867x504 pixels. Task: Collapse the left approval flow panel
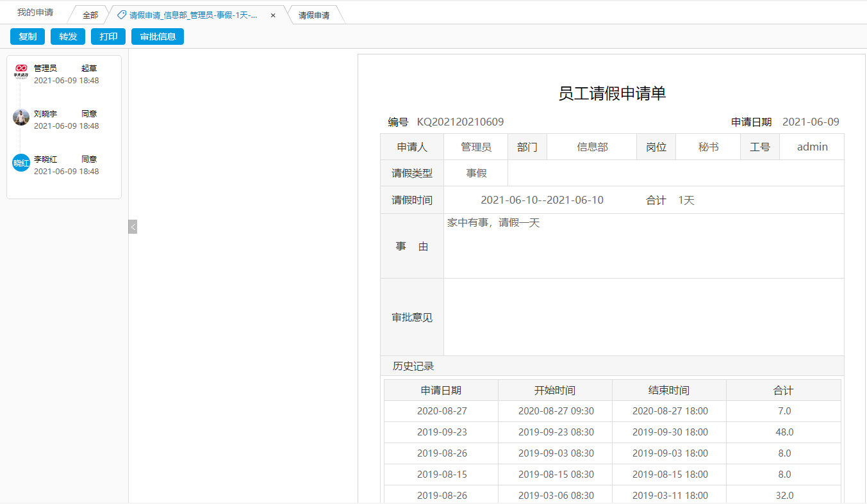pos(133,227)
